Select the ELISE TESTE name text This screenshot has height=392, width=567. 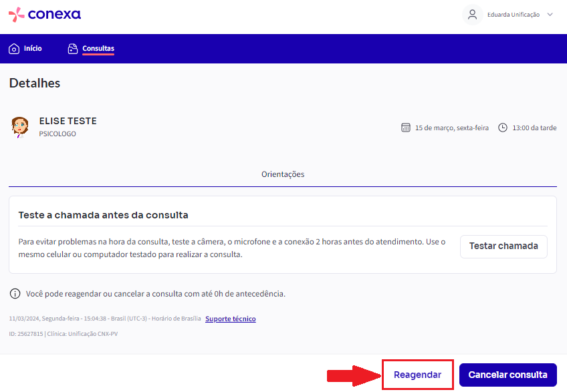[x=68, y=121]
